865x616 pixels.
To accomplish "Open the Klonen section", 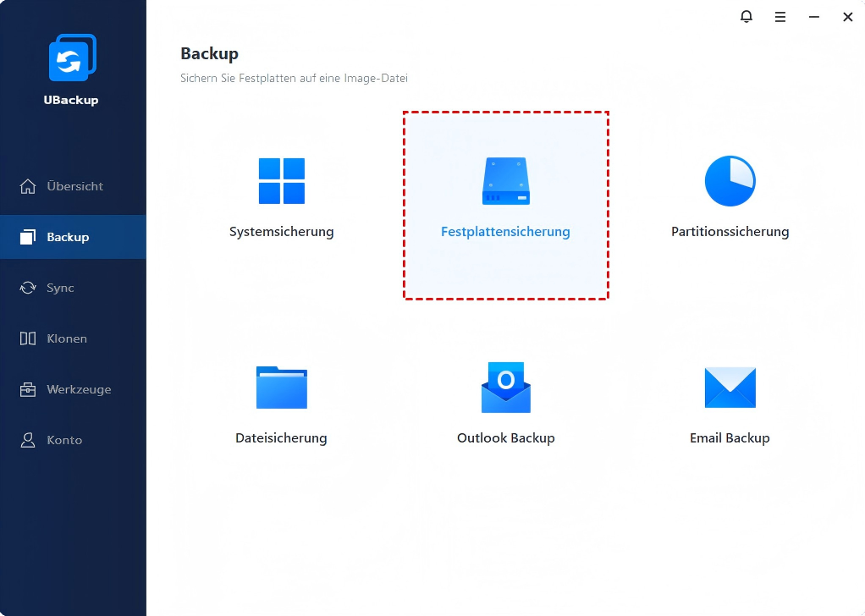I will pos(67,338).
